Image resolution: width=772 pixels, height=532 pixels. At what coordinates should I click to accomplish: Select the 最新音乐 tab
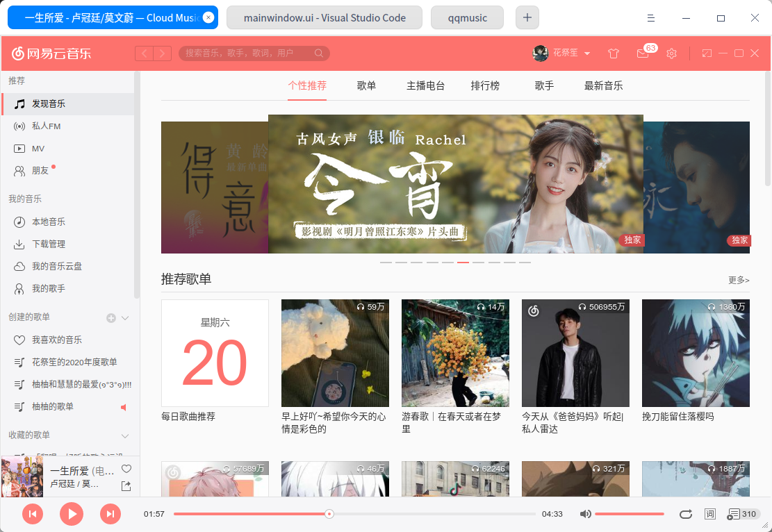coord(603,85)
